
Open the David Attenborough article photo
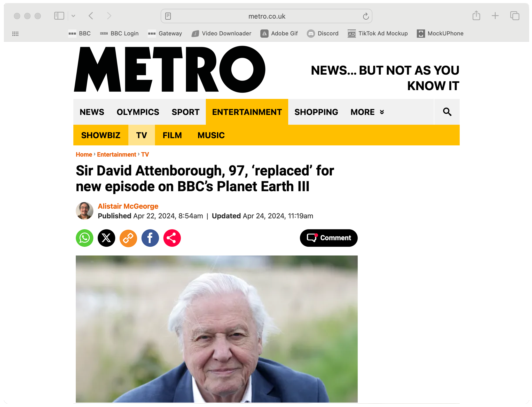(x=217, y=329)
